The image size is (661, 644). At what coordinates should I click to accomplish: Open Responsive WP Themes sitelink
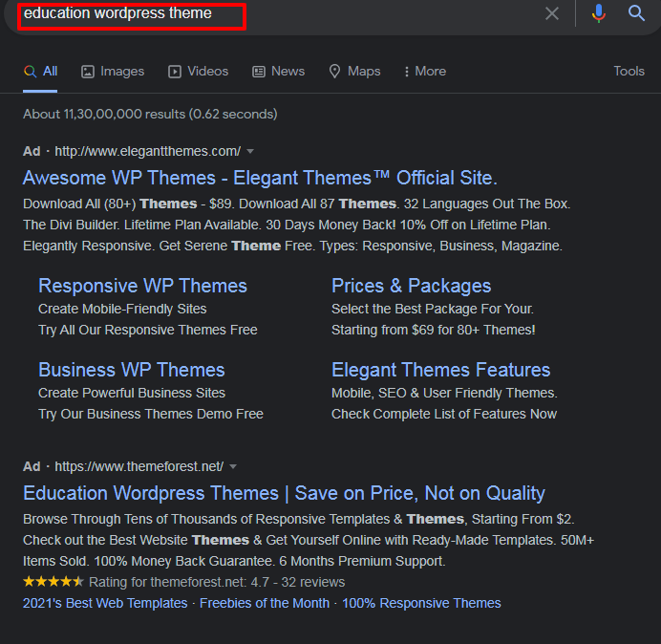(x=142, y=286)
